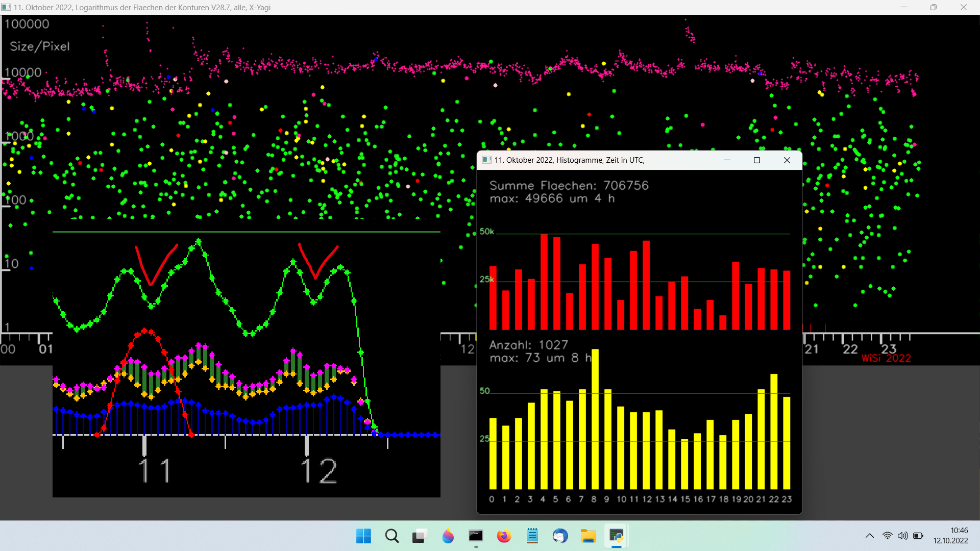Click the 'Size/Pixel' axis label
The height and width of the screenshot is (551, 980).
click(40, 46)
